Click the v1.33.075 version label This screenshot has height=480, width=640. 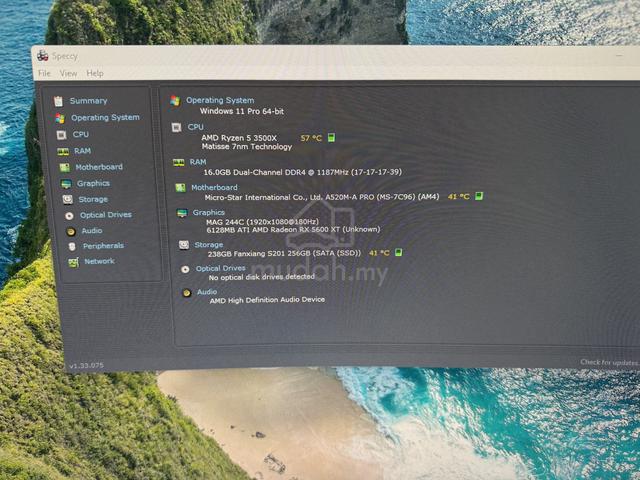86,366
